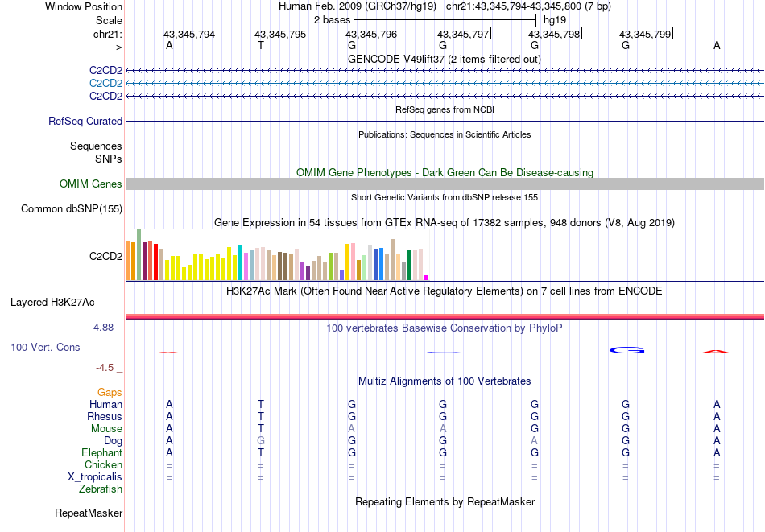Click the blue G conservation logo

point(627,350)
